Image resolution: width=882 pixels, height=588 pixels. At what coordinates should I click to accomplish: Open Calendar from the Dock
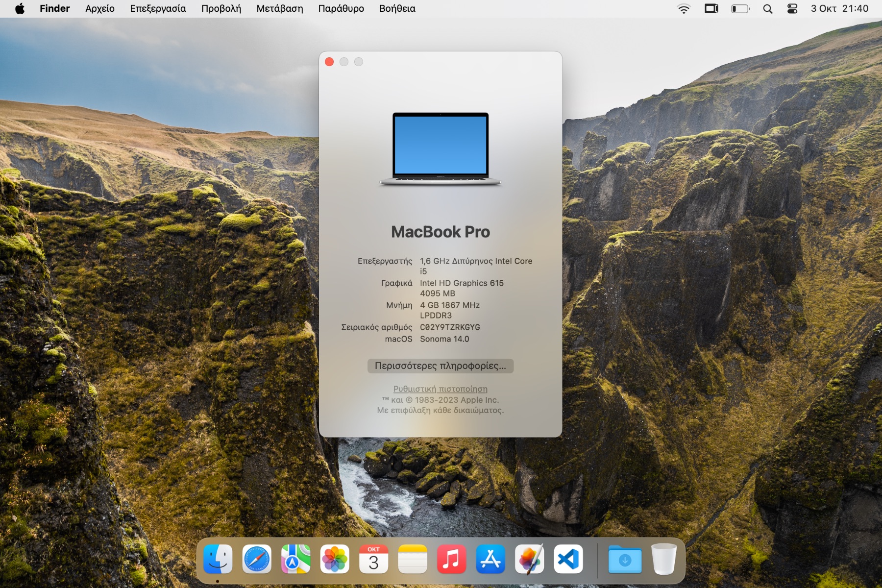click(x=373, y=559)
